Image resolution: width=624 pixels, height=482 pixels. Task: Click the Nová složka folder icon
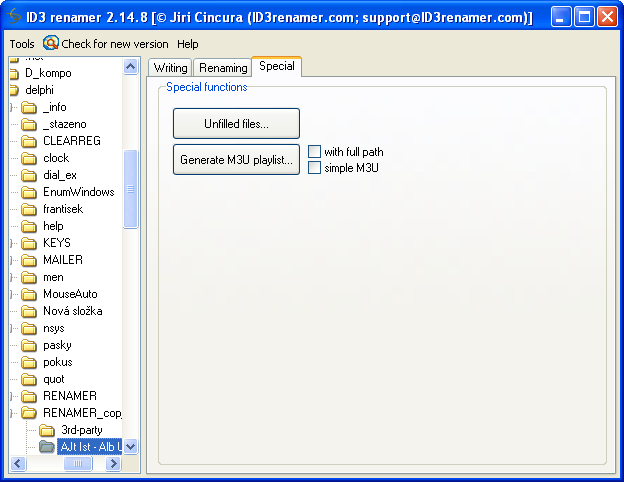point(29,311)
